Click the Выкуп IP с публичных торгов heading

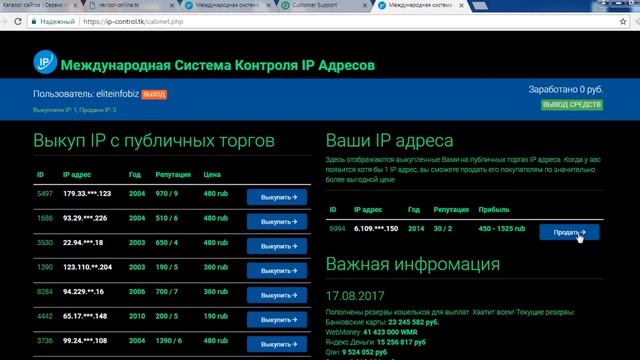(154, 141)
